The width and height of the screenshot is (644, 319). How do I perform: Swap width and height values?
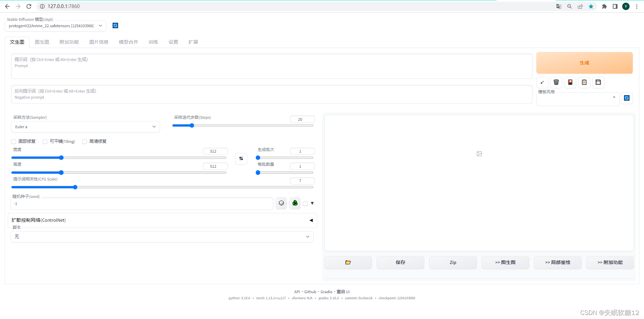(x=241, y=159)
